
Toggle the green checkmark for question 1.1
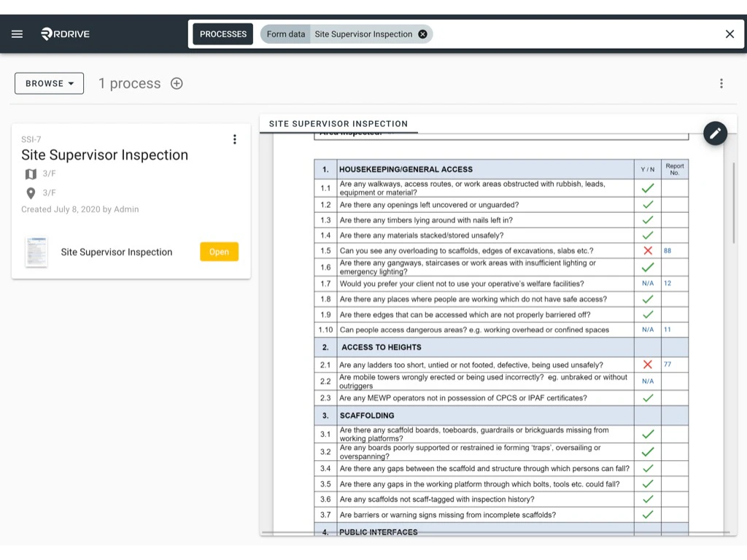click(x=648, y=187)
